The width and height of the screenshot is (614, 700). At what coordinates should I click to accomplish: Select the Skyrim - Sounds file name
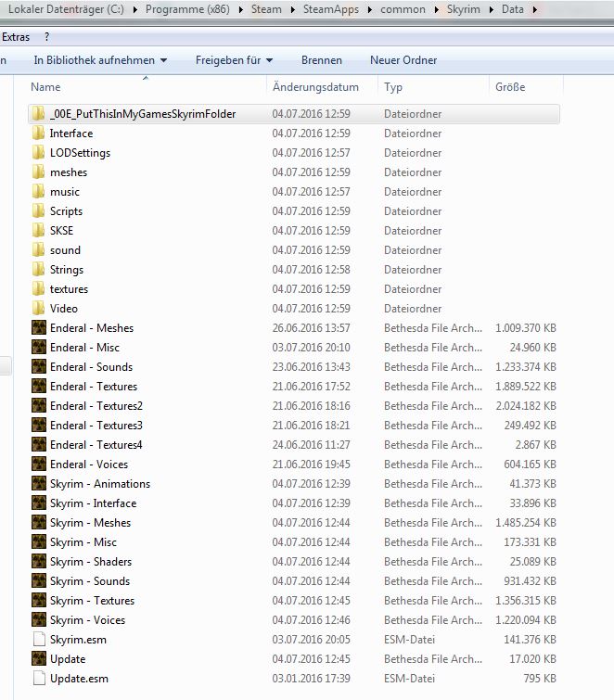pyautogui.click(x=90, y=581)
